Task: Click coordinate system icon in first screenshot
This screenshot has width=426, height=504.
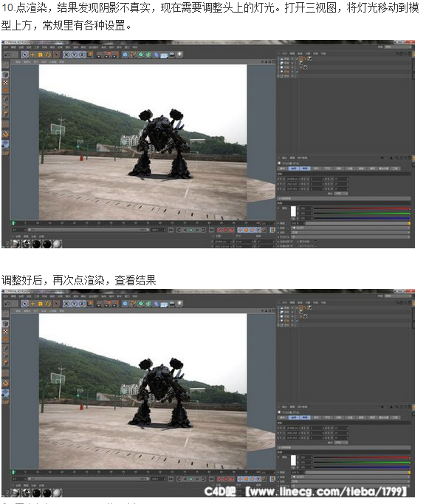Action: pyautogui.click(x=90, y=55)
